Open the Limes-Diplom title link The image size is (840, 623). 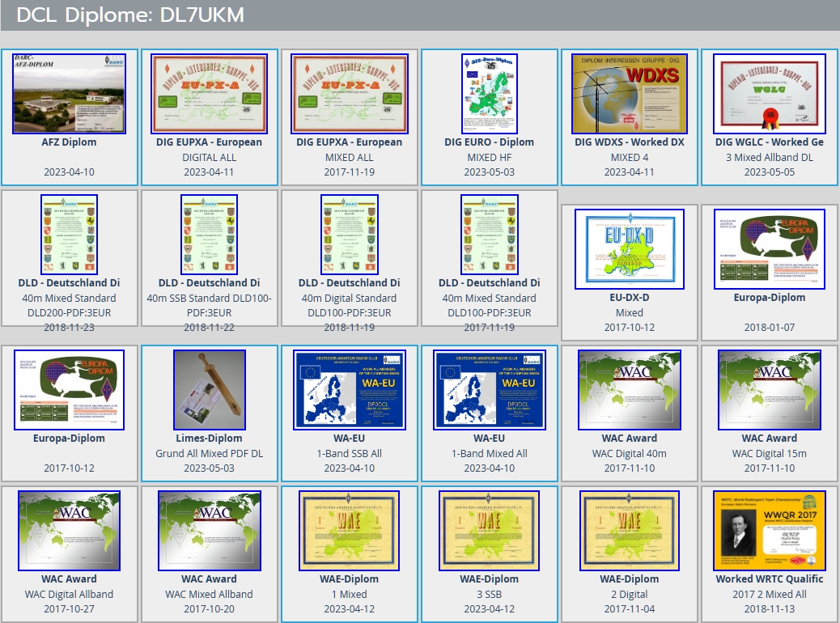pos(209,439)
